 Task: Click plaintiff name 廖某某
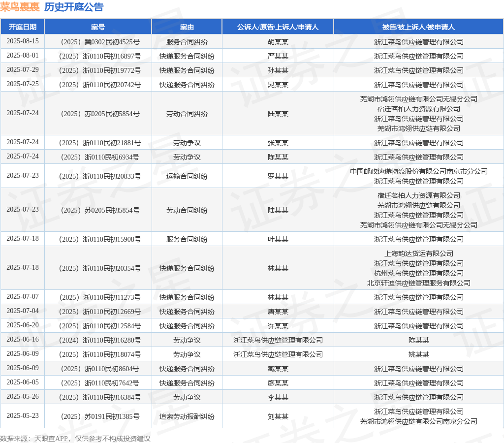(x=278, y=383)
